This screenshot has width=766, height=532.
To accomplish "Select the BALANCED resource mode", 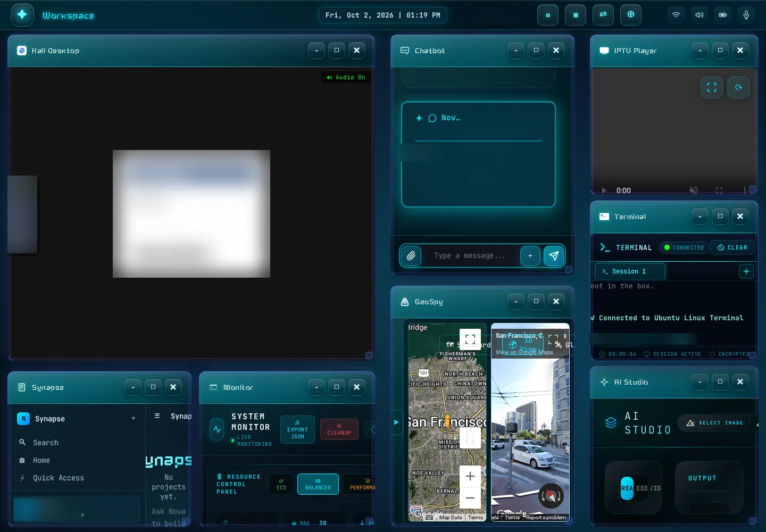I will (x=318, y=484).
